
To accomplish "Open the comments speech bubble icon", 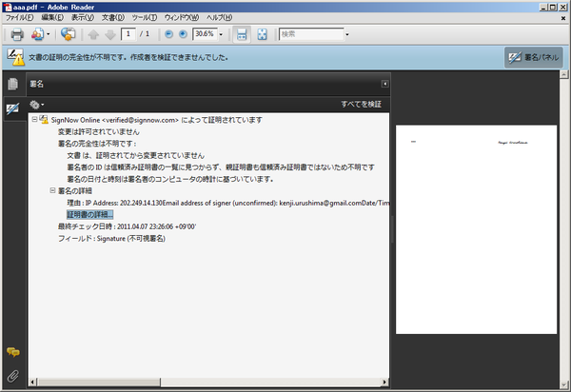I will click(x=13, y=352).
